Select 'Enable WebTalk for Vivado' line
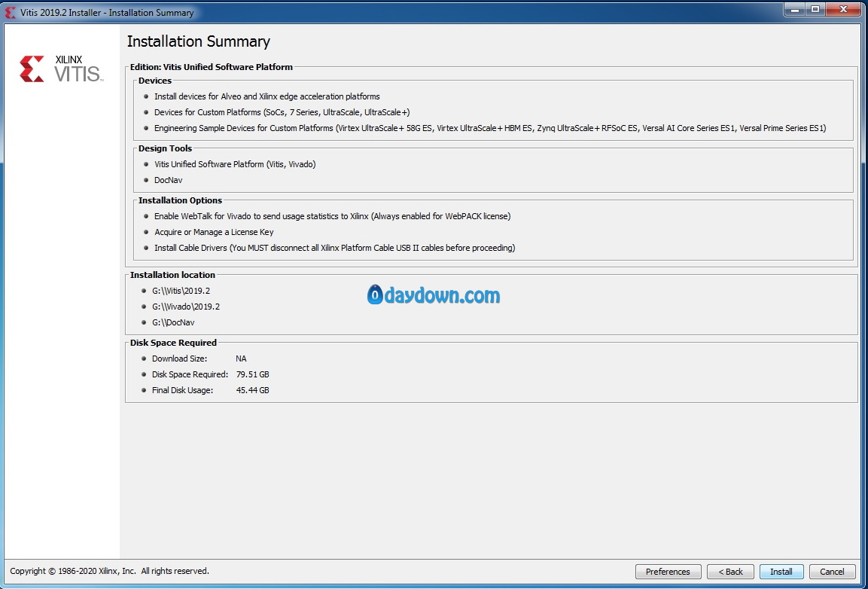Image resolution: width=868 pixels, height=589 pixels. pos(332,217)
